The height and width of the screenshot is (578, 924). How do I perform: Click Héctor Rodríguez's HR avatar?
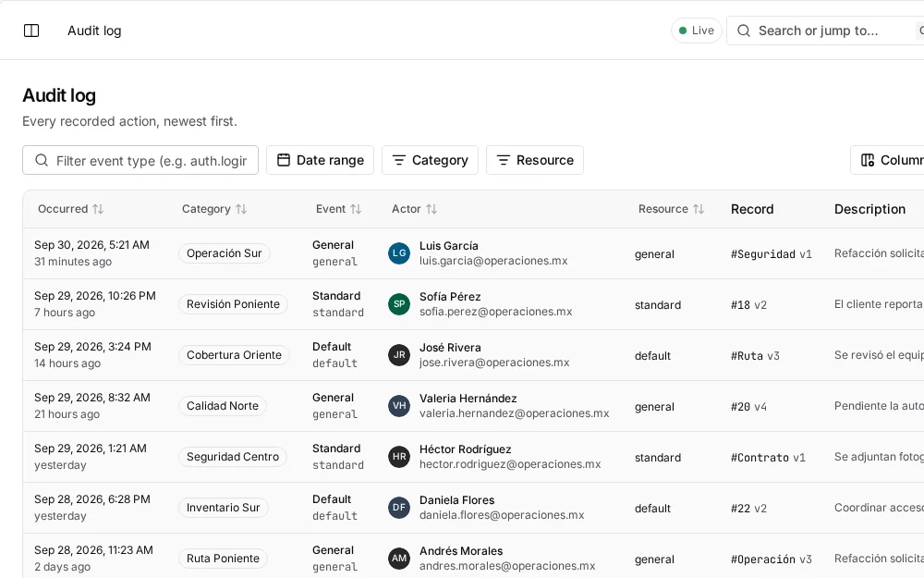[x=399, y=457]
